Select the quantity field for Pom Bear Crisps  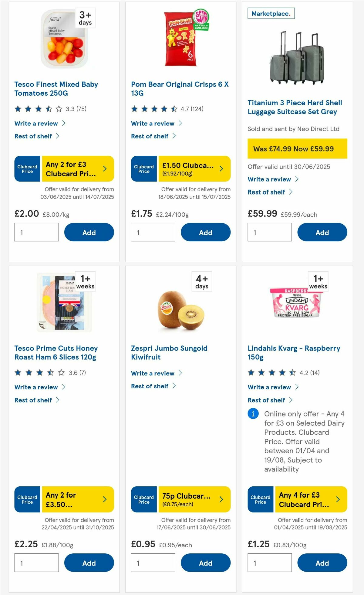[153, 232]
